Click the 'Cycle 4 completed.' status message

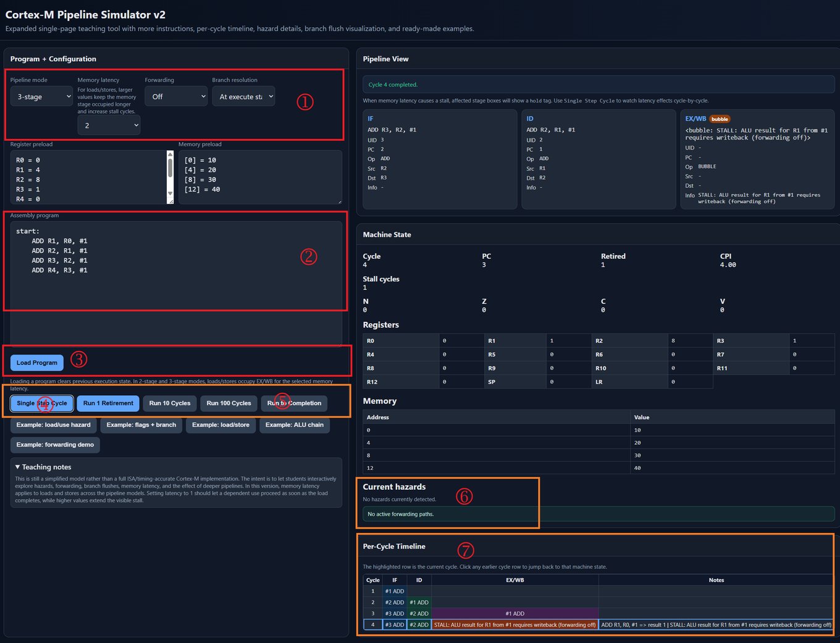tap(393, 85)
